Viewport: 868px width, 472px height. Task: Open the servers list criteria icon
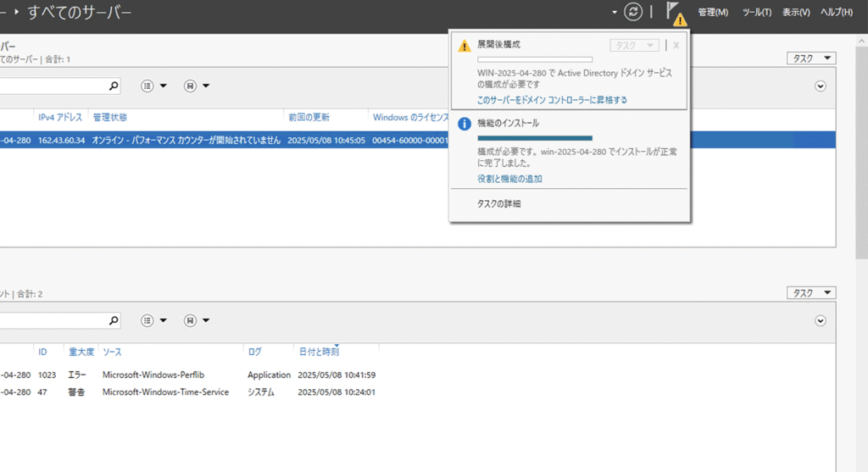point(147,86)
